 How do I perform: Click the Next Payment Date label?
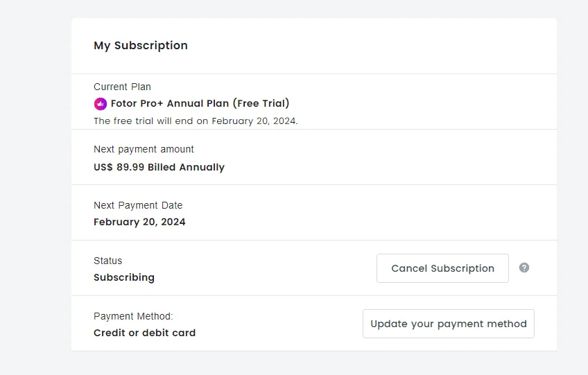coord(138,205)
